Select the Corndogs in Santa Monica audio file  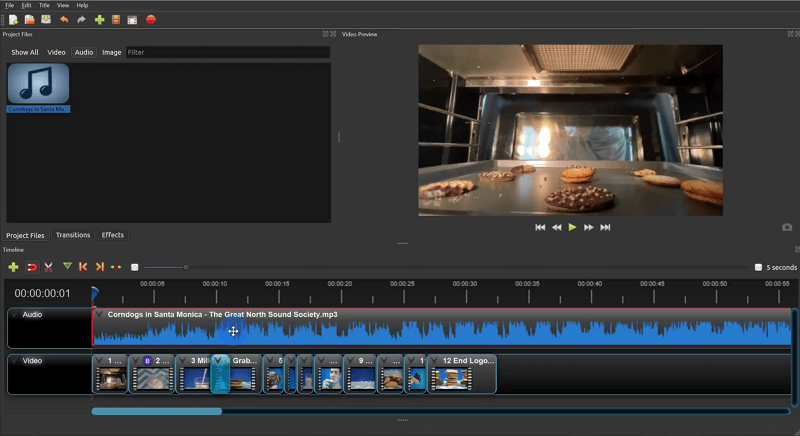[x=38, y=88]
